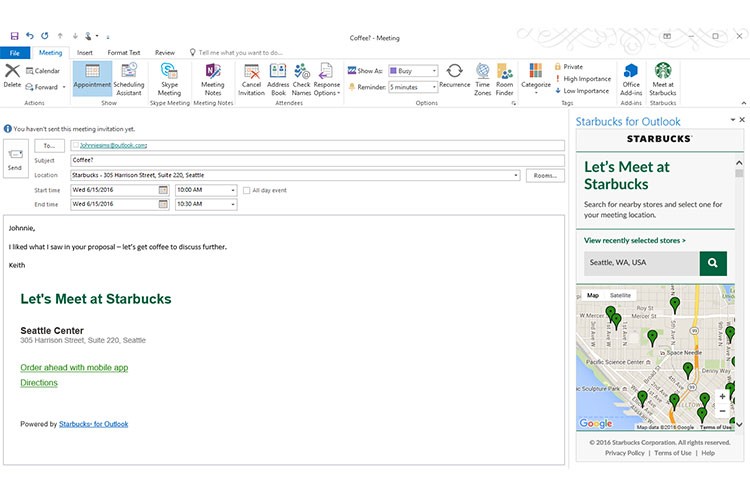Click the Order ahead with mobile app link
This screenshot has height=497, width=750.
(x=74, y=367)
